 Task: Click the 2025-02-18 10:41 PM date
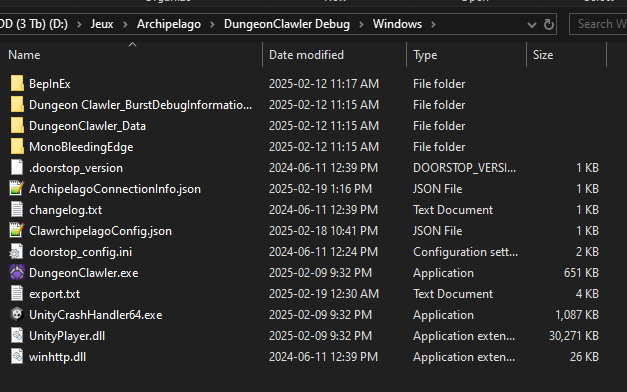(323, 231)
